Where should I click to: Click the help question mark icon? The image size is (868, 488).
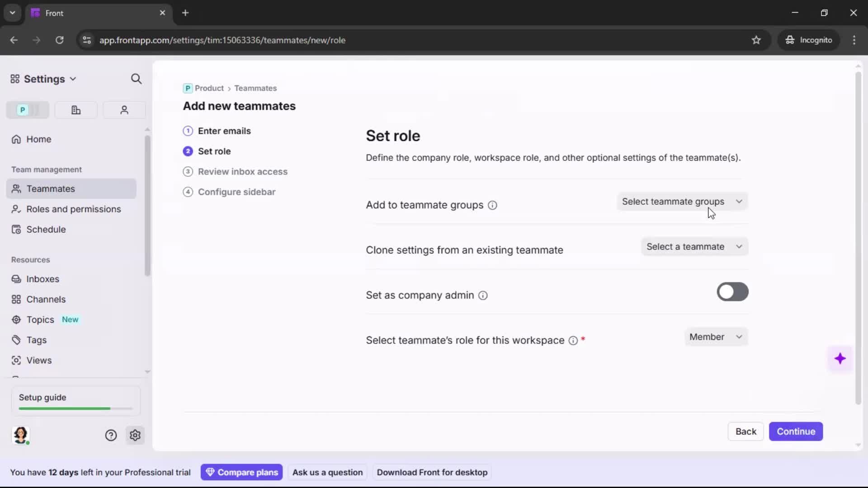click(x=111, y=435)
